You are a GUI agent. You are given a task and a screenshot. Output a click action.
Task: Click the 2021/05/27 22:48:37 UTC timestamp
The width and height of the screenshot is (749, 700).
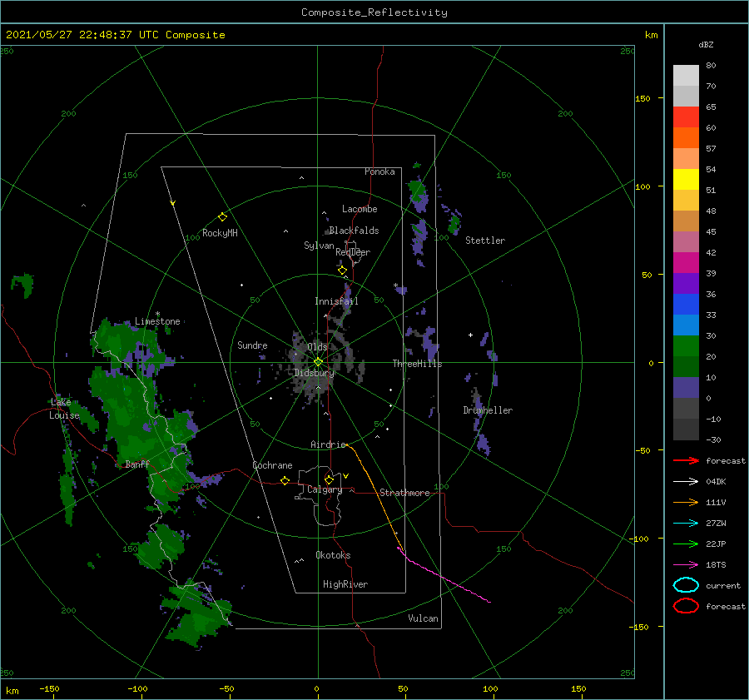click(82, 35)
